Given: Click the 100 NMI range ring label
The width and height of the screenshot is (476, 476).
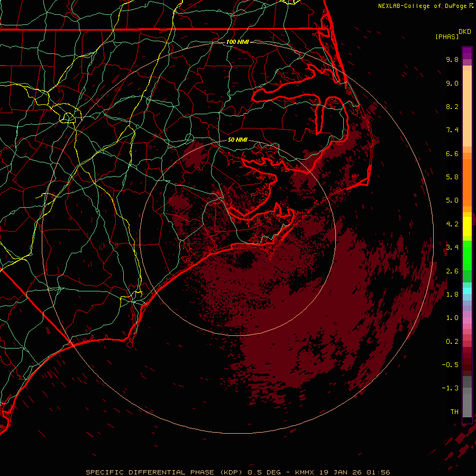Looking at the screenshot, I should [237, 42].
